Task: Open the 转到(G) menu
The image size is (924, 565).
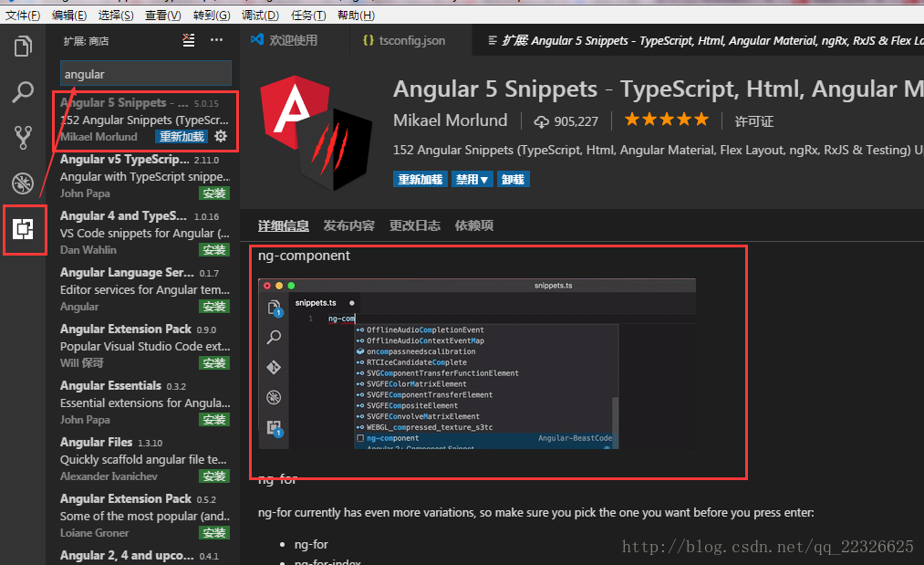Action: (x=212, y=16)
